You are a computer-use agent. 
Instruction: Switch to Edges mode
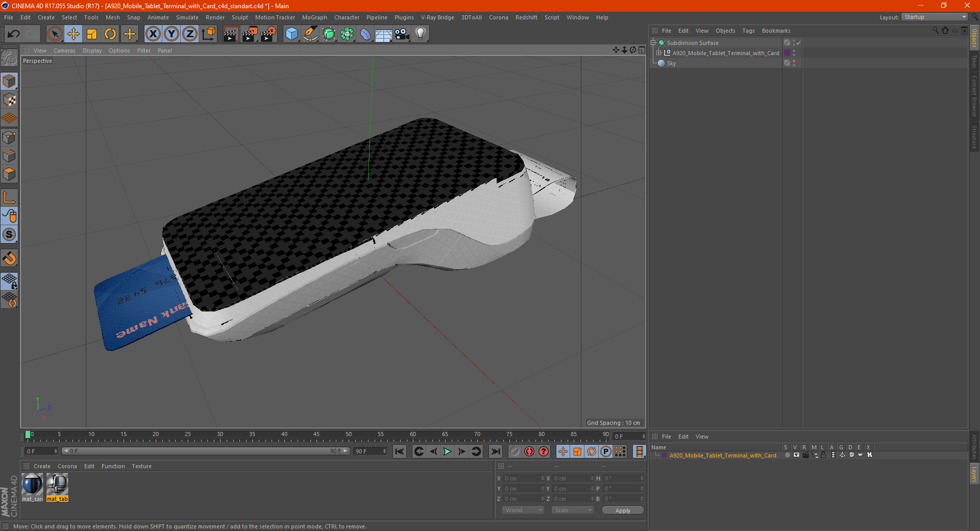point(9,156)
